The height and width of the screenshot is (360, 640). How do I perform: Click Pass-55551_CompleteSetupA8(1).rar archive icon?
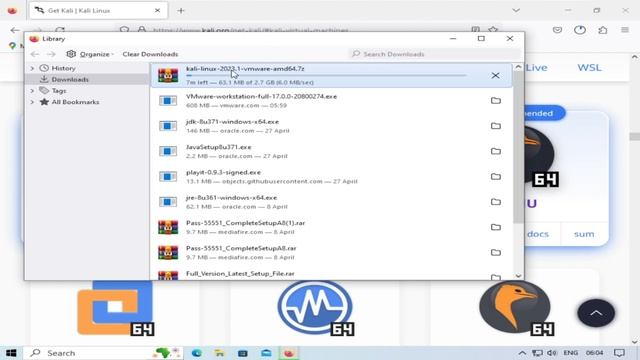point(168,227)
